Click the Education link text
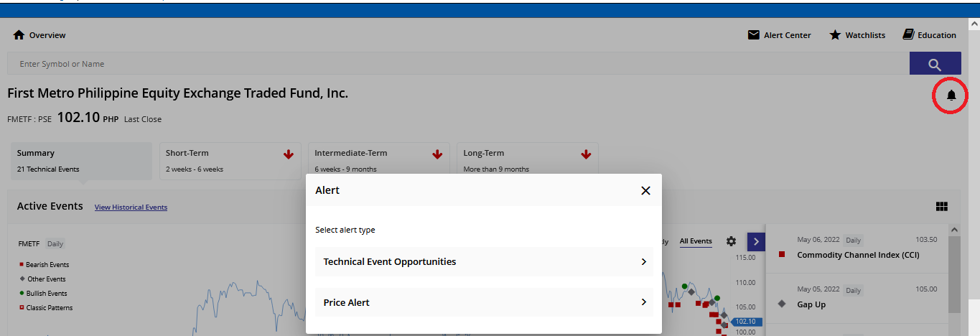Image resolution: width=980 pixels, height=336 pixels. [937, 35]
